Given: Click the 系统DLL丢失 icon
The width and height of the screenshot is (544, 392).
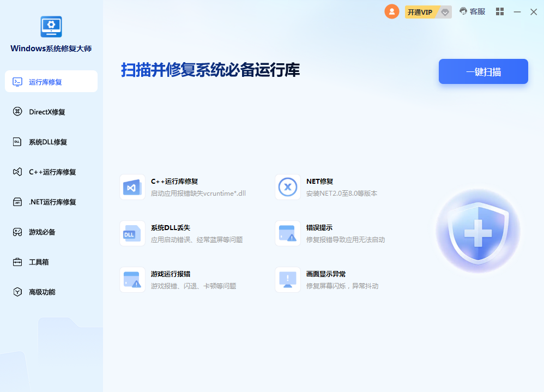Looking at the screenshot, I should click(132, 233).
